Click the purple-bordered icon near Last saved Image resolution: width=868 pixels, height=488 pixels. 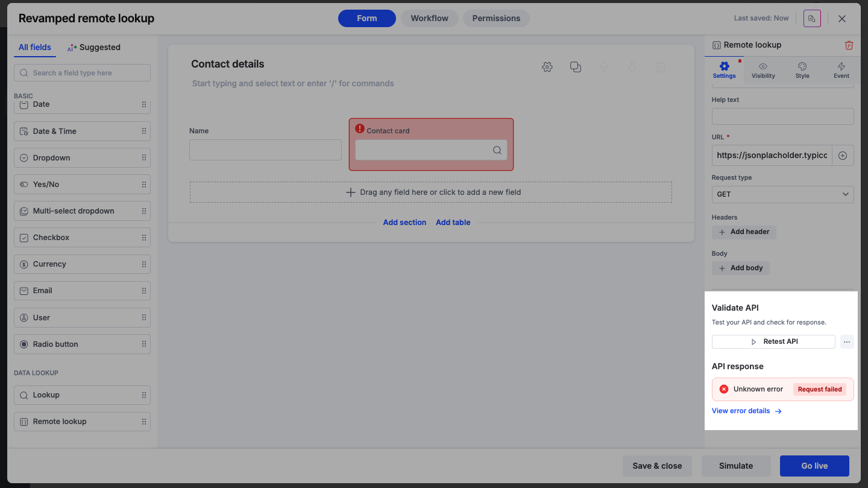[x=813, y=18]
